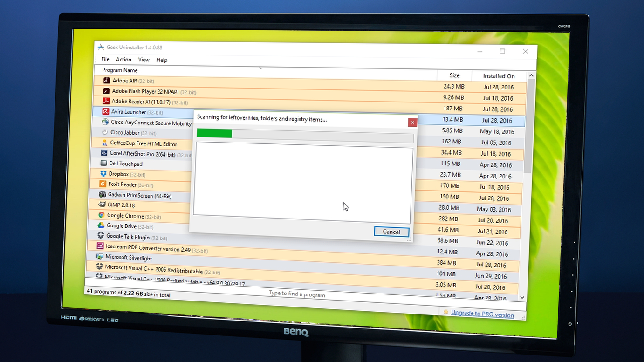Click the Cisco AnyConnect icon
The width and height of the screenshot is (644, 362).
(x=105, y=122)
